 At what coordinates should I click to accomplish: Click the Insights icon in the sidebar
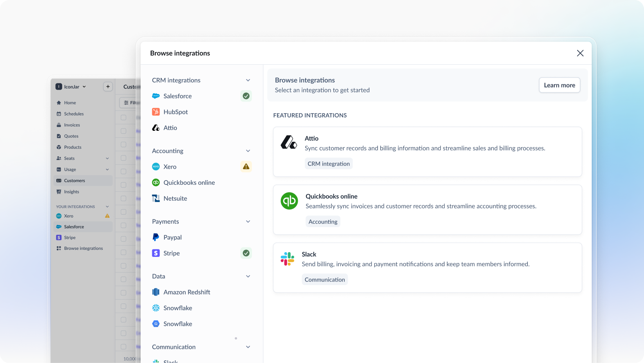[x=59, y=192]
